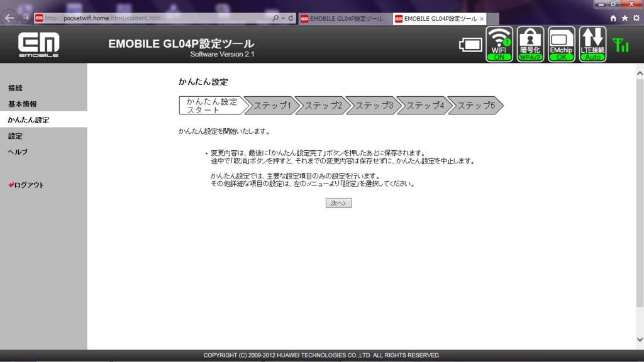The height and width of the screenshot is (362, 644).
Task: Open browser tools gear icon
Action: click(x=636, y=18)
